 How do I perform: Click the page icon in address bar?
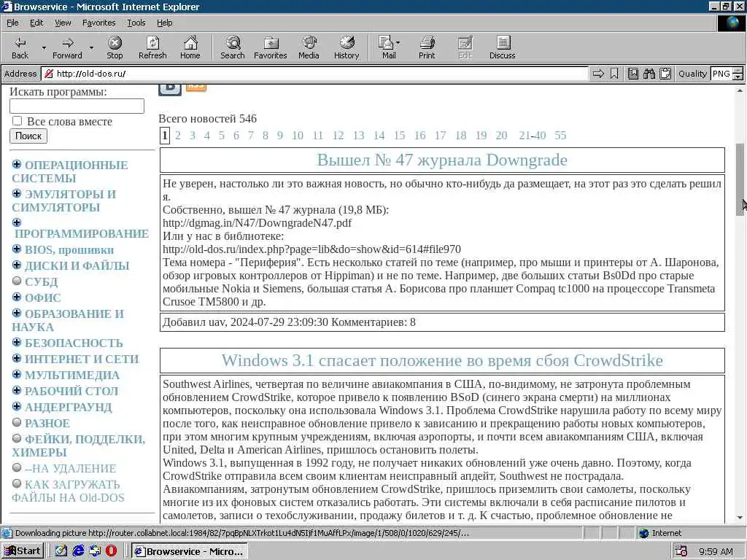pyautogui.click(x=49, y=74)
